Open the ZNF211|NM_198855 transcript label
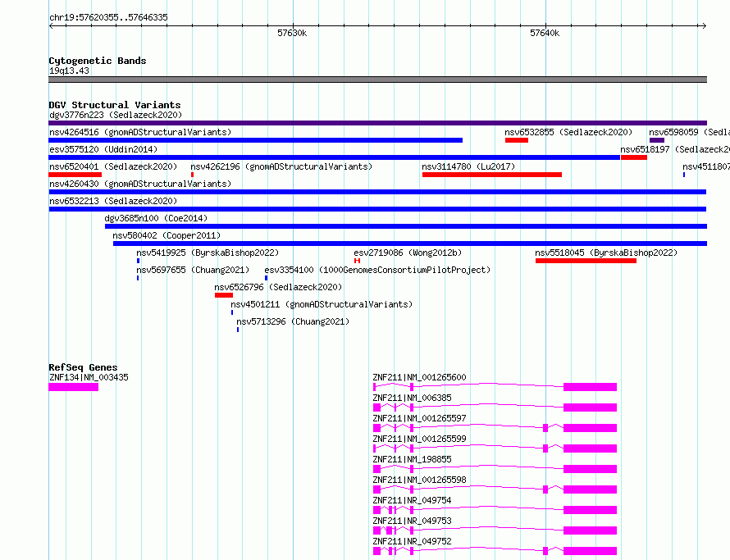The width and height of the screenshot is (730, 560). coord(412,459)
